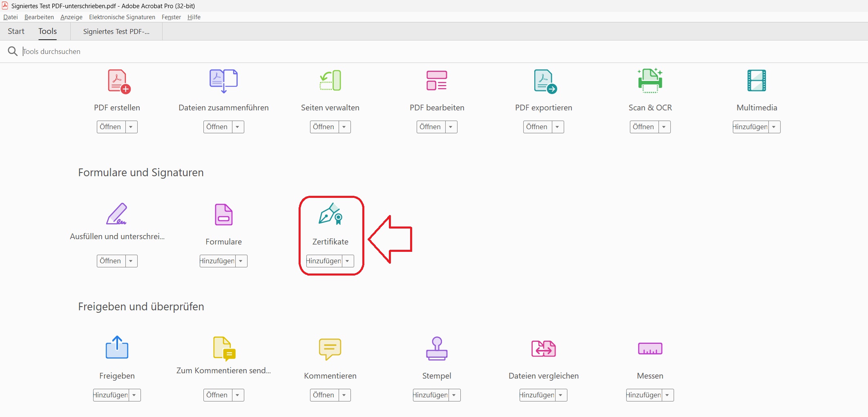The image size is (868, 417).
Task: Click the Stempel stamp icon
Action: (437, 349)
